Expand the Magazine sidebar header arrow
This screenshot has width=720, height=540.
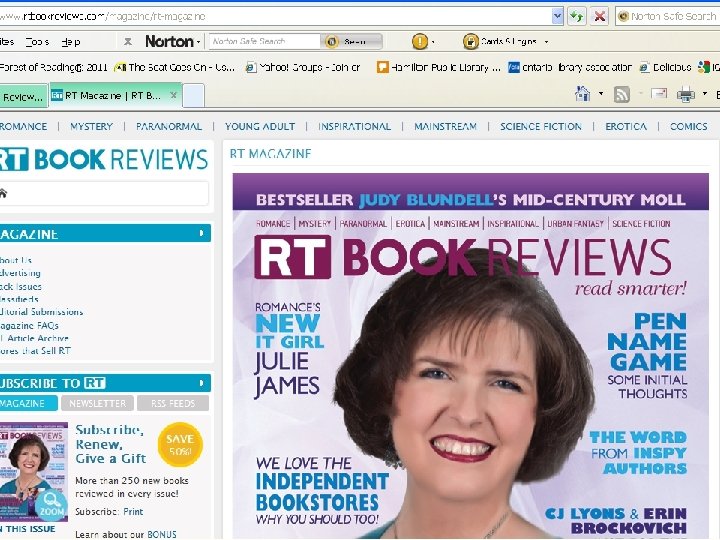click(201, 233)
